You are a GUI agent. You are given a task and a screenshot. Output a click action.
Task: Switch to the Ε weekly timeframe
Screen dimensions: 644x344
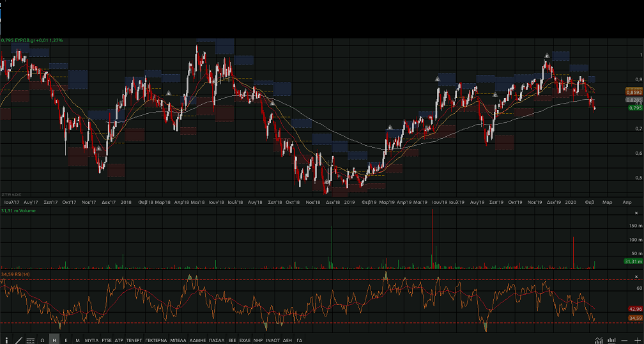tap(66, 340)
